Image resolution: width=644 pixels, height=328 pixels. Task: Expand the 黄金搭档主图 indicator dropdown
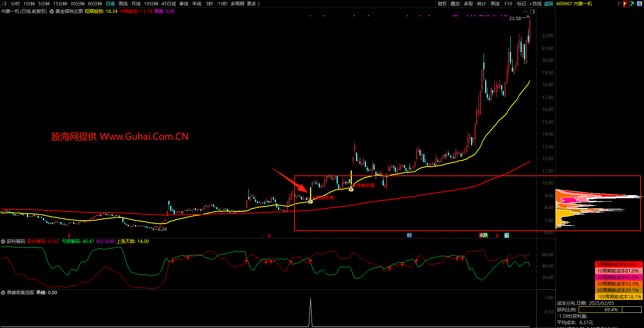tap(52, 11)
